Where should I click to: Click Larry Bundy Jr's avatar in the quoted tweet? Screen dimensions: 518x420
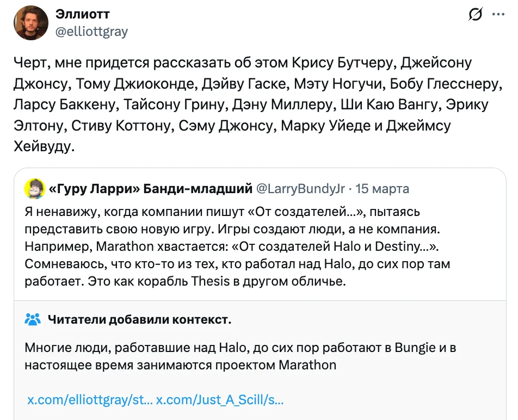[34, 188]
